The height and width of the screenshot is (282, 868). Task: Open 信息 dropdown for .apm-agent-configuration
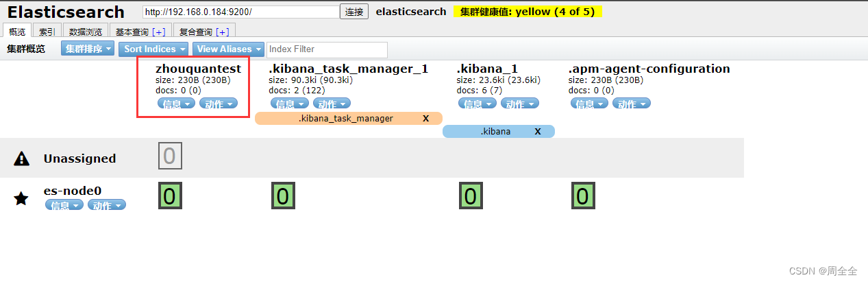pyautogui.click(x=590, y=104)
